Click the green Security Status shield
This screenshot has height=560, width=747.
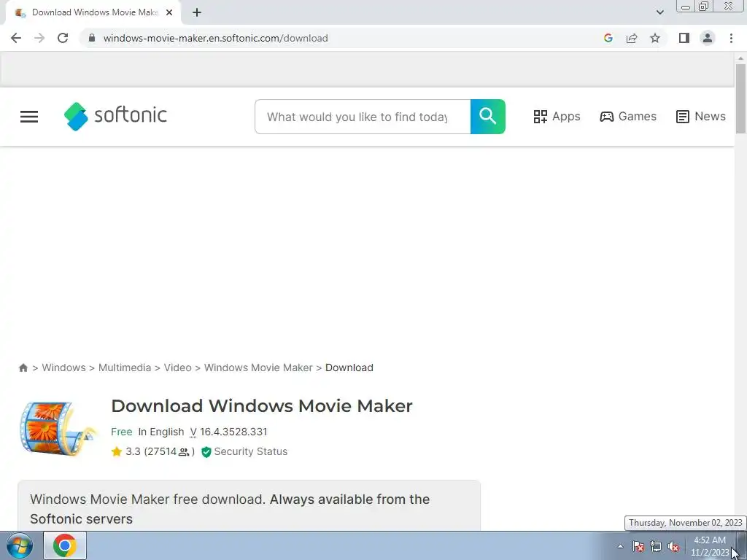pos(206,452)
